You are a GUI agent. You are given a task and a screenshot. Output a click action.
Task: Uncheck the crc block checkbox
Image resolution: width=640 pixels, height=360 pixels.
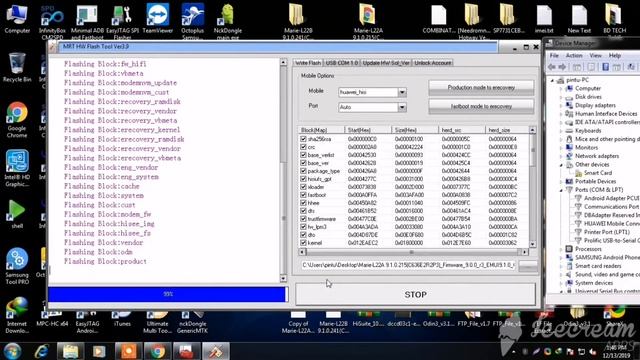(303, 147)
